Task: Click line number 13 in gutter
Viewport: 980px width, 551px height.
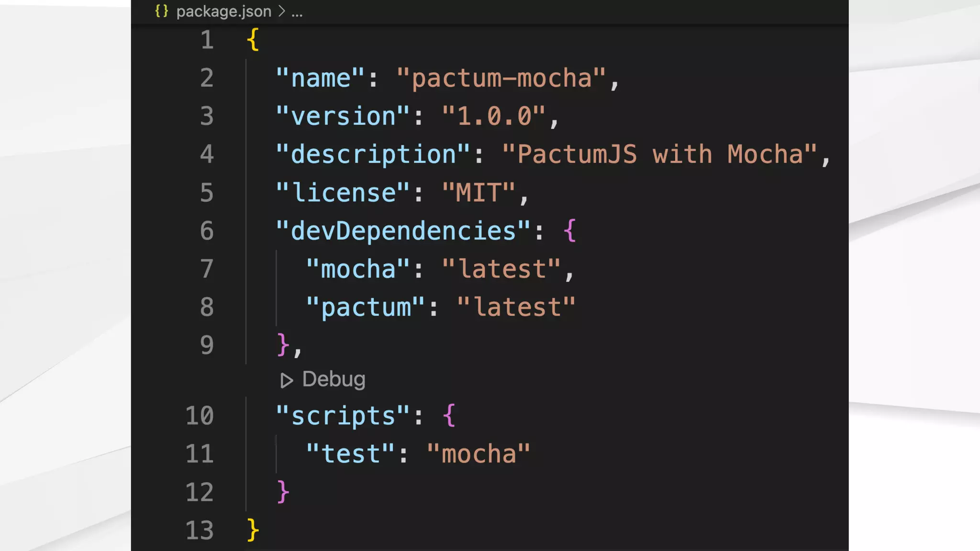Action: pos(200,530)
